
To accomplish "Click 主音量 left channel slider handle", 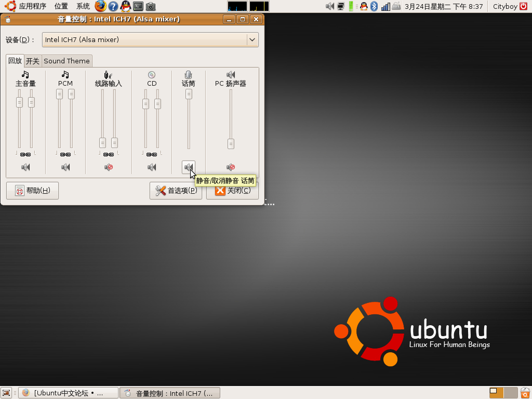I will pyautogui.click(x=19, y=102).
